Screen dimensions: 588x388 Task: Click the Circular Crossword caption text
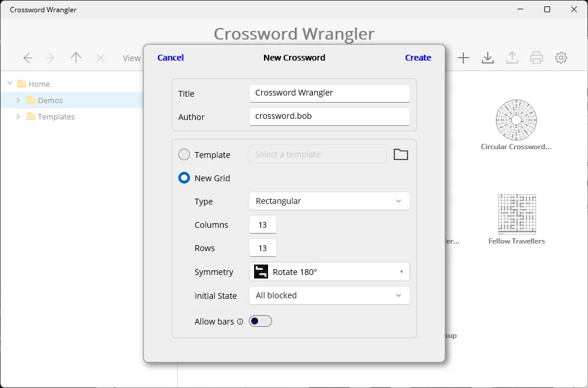tap(516, 147)
